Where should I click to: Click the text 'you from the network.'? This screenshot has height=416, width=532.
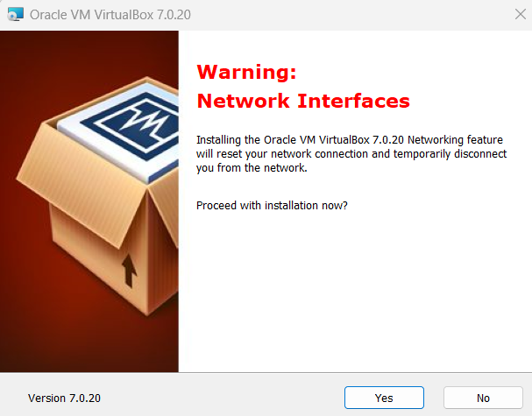(251, 168)
